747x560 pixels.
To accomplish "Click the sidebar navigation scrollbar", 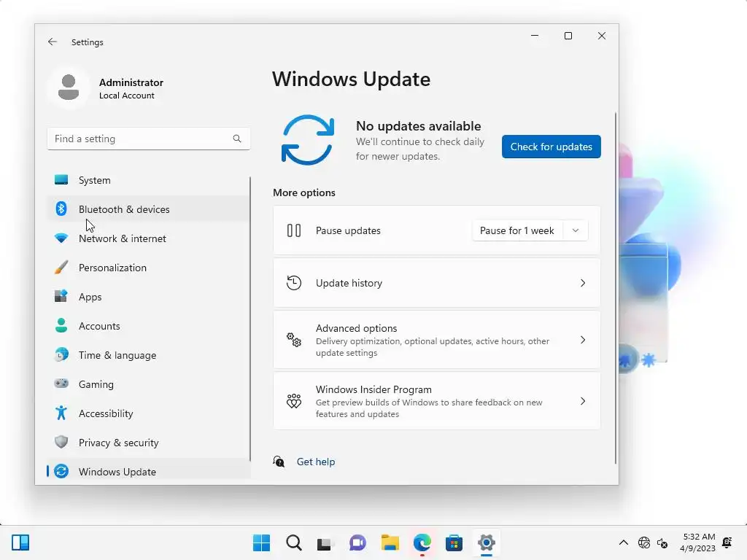I will 250,318.
